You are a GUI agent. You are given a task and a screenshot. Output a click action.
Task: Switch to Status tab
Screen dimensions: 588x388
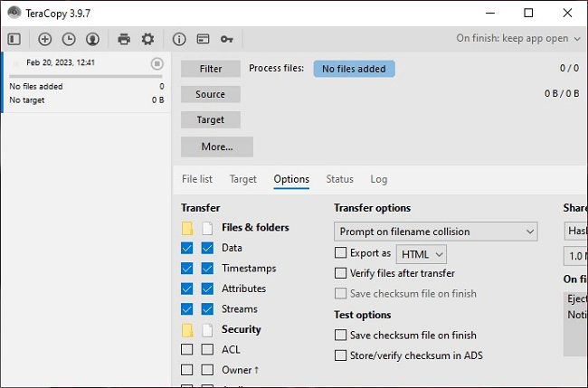[x=340, y=179]
